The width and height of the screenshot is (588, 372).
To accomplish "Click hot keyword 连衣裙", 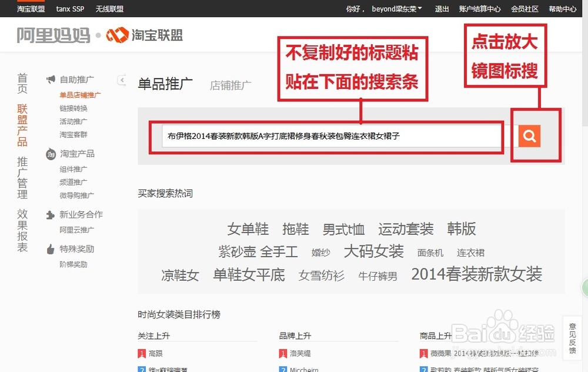I will point(470,253).
